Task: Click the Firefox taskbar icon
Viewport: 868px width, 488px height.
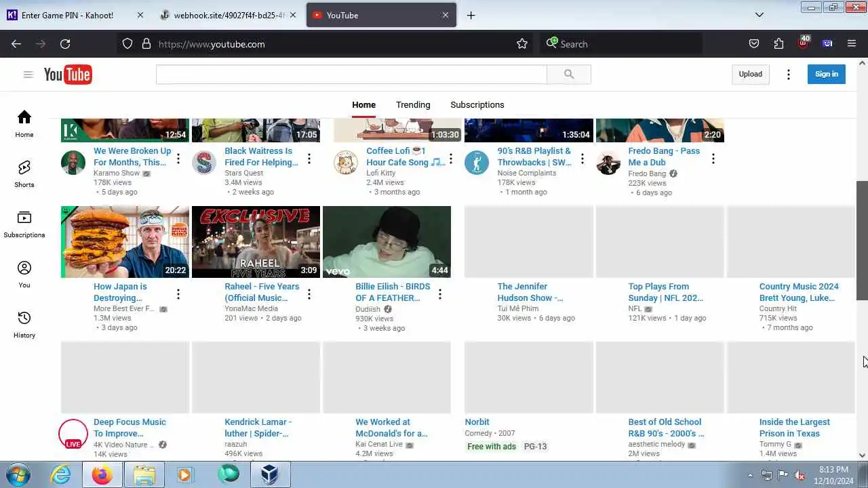Action: (102, 474)
